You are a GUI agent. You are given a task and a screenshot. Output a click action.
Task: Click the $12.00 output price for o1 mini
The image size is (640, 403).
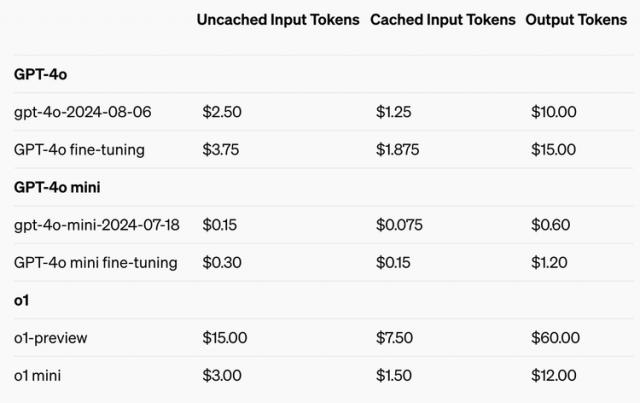pyautogui.click(x=553, y=375)
